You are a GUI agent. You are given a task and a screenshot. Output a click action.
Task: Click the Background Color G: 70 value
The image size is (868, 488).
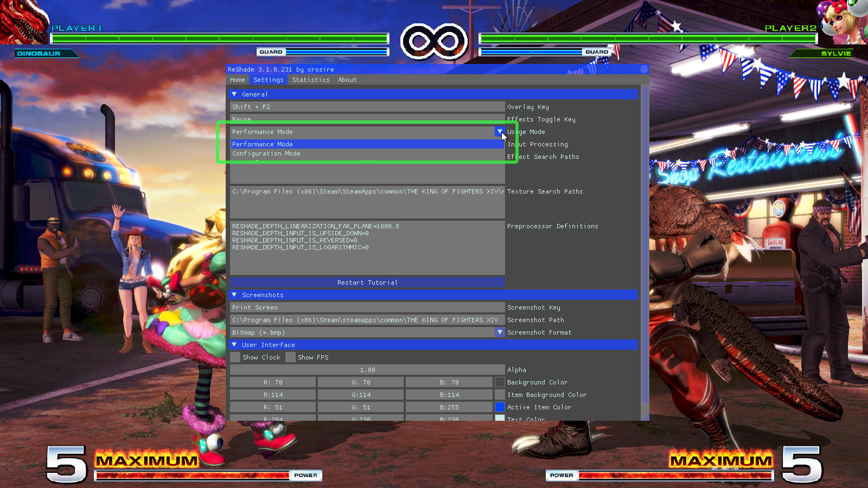(x=361, y=382)
